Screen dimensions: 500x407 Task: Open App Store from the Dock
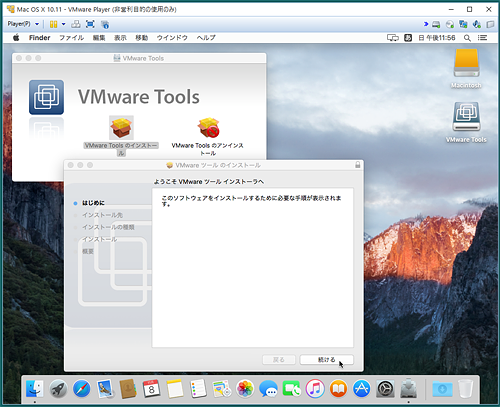(362, 389)
